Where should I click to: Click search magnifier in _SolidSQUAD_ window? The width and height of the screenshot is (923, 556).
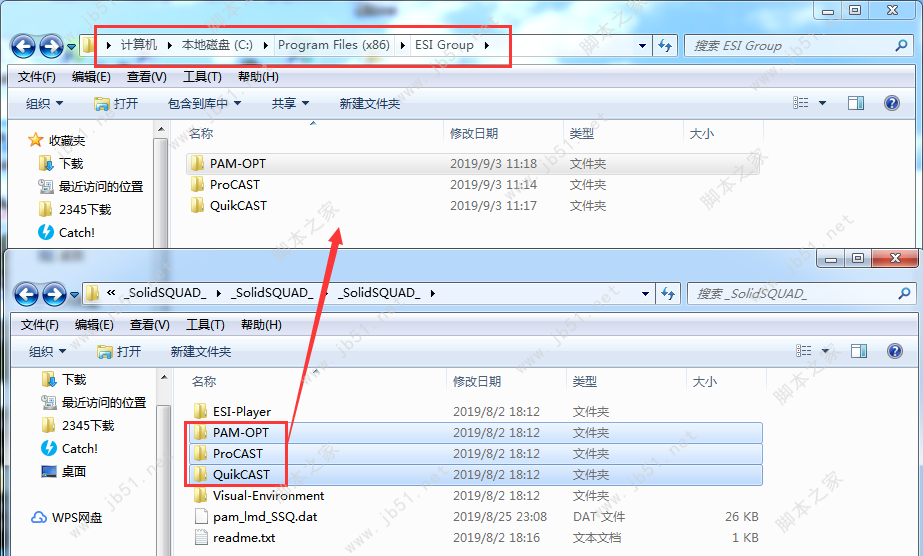click(904, 293)
